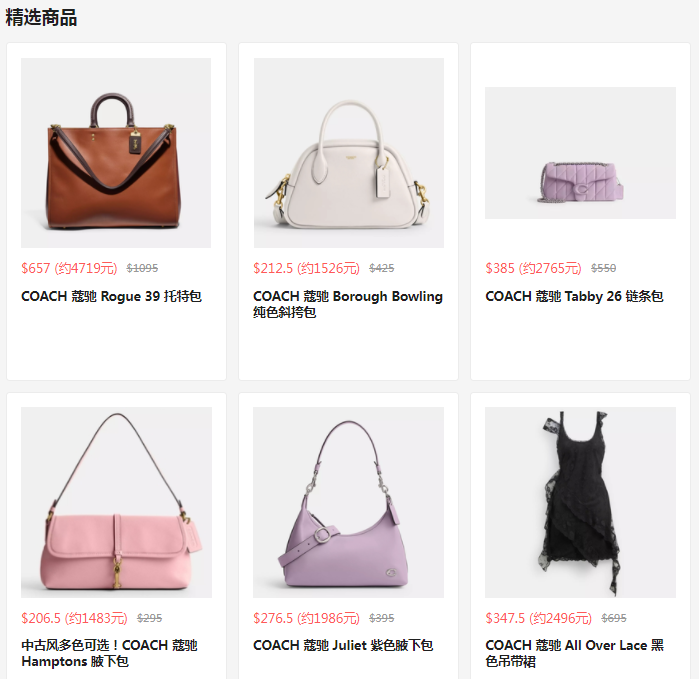Image resolution: width=699 pixels, height=679 pixels.
Task: View the purple quilted Tabby 26 image
Action: pyautogui.click(x=580, y=152)
